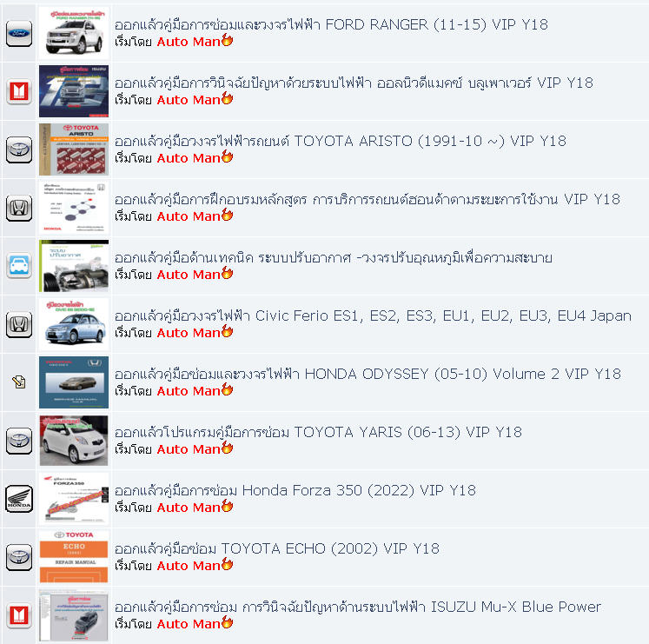Open the TOYOTA ARISTO wiring diagram thread
The image size is (649, 644).
tap(341, 141)
